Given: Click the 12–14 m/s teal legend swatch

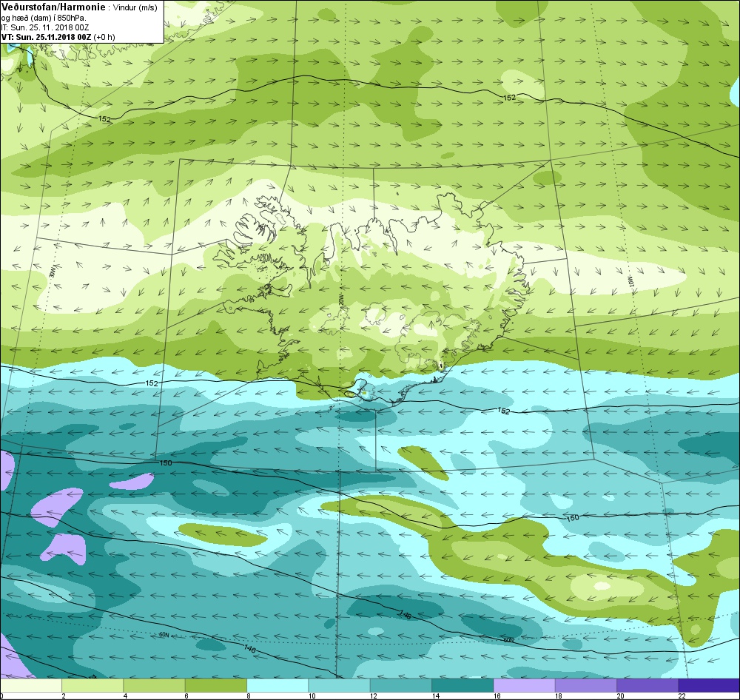Looking at the screenshot, I should (400, 684).
